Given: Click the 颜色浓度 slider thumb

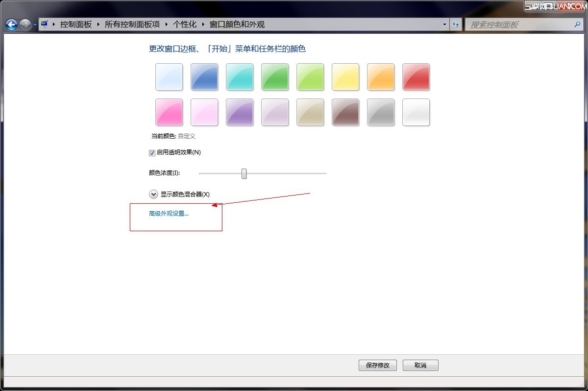Looking at the screenshot, I should pyautogui.click(x=244, y=173).
